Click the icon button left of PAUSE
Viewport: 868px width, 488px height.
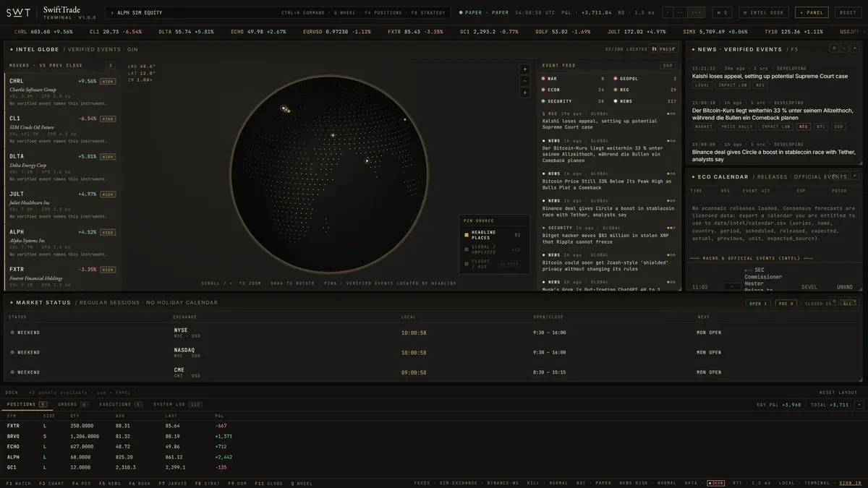click(x=654, y=49)
